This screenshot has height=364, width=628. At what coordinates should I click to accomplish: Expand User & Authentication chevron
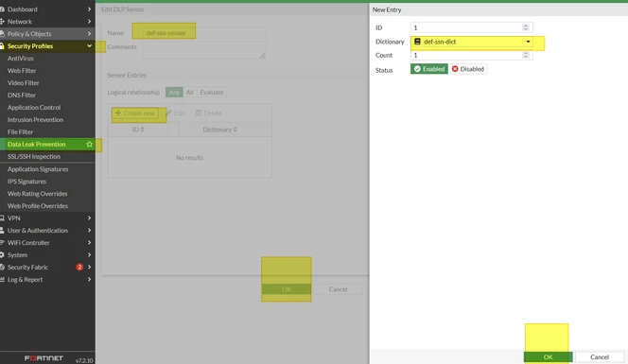pyautogui.click(x=89, y=231)
